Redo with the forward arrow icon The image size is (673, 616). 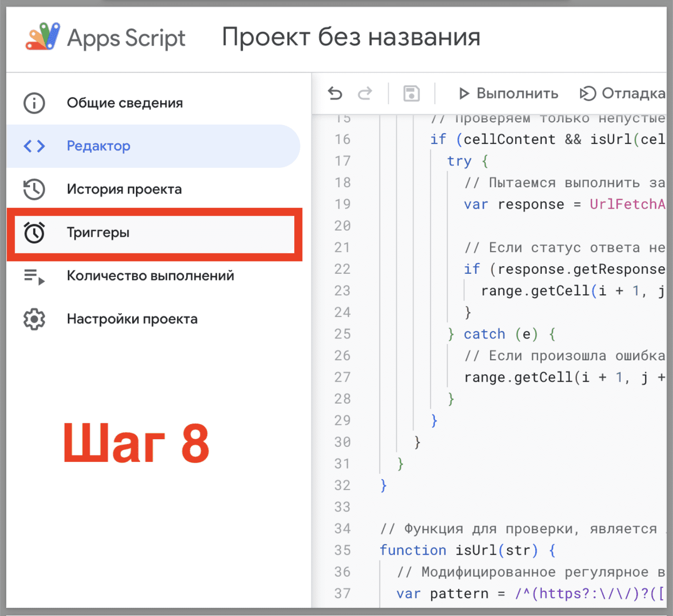[365, 94]
